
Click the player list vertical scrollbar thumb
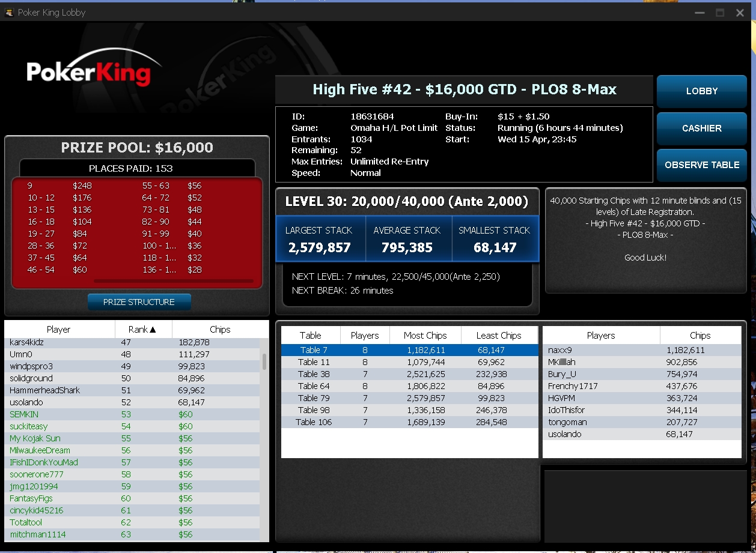tap(264, 361)
